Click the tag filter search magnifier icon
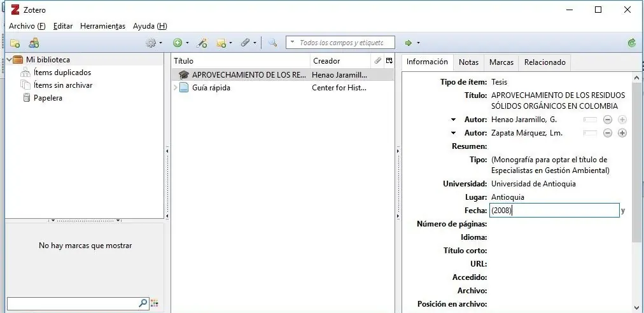Viewport: 644px width, 313px height. point(143,303)
